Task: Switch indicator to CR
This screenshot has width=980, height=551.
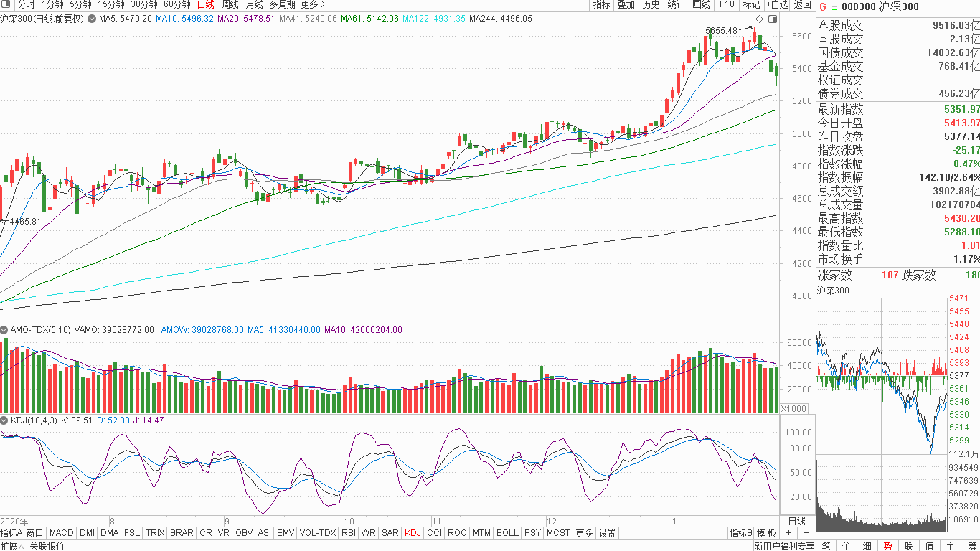Action: click(x=206, y=533)
